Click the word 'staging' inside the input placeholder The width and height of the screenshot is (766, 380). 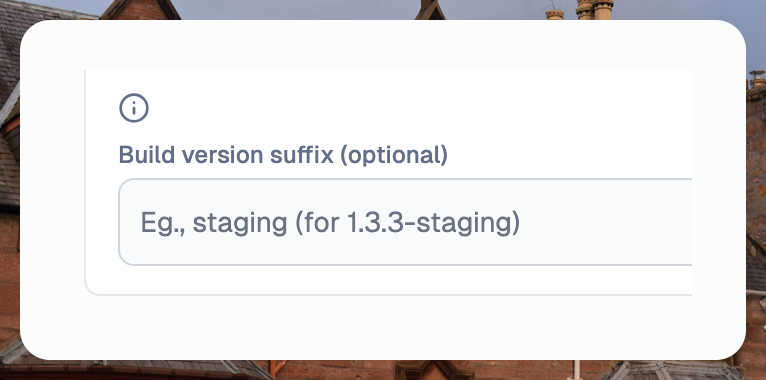point(239,225)
